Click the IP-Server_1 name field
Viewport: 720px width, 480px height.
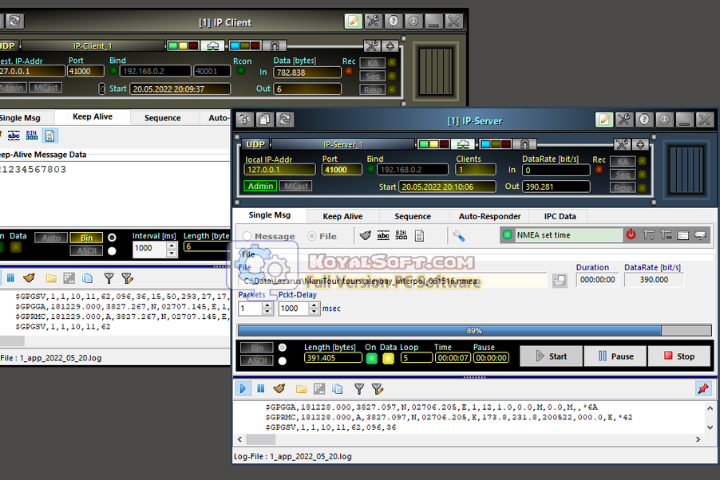click(343, 145)
